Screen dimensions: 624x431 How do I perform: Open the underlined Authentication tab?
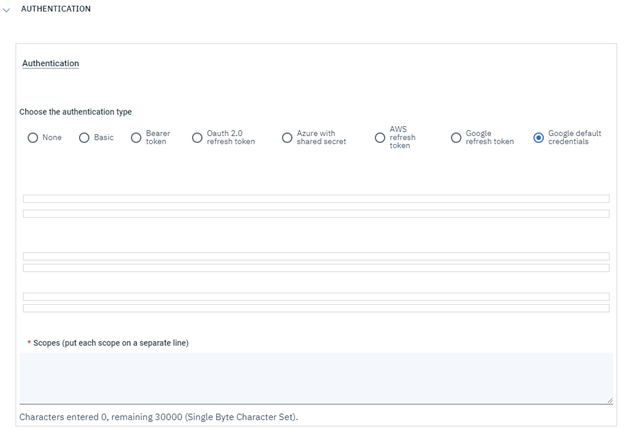point(50,63)
